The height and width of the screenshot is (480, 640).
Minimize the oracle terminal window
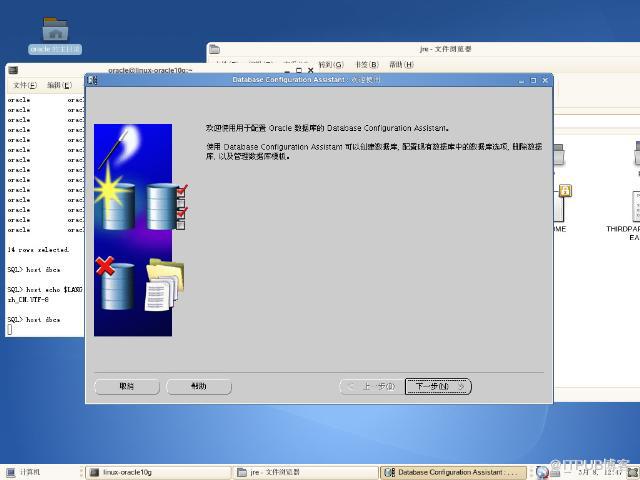point(287,71)
